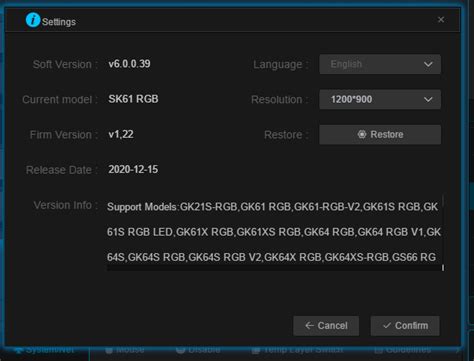This screenshot has width=474, height=361.
Task: Close the Settings dialog with X
Action: [441, 20]
